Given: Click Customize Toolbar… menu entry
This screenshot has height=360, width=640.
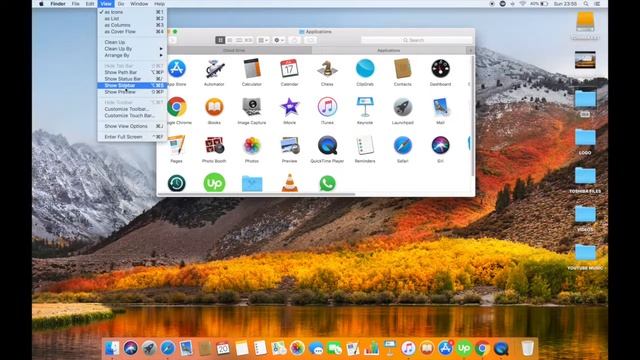Looking at the screenshot, I should (132, 109).
